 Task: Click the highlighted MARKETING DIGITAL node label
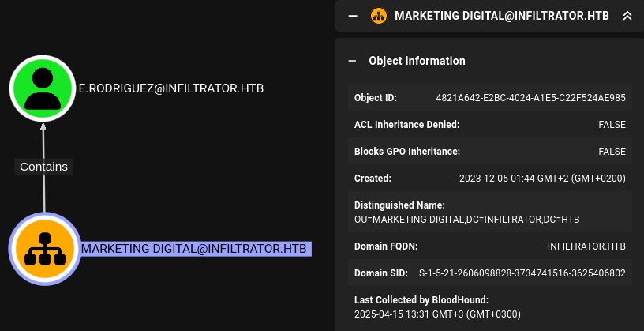tap(193, 249)
